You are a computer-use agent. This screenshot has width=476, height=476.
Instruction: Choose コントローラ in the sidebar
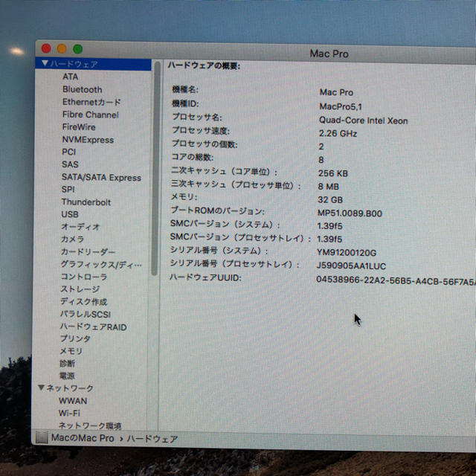pos(84,277)
